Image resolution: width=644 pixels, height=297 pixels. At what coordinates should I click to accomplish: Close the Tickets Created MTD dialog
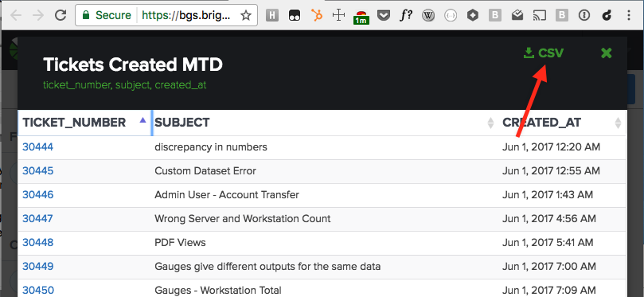coord(607,53)
